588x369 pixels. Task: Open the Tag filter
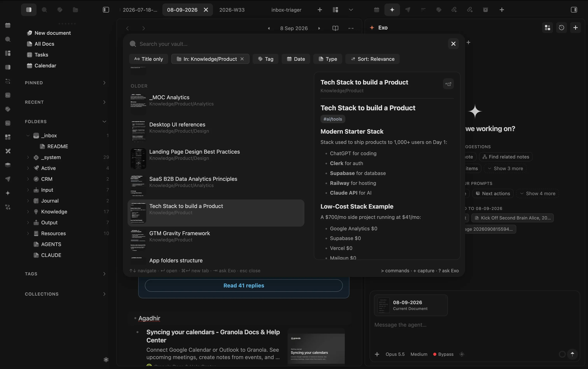pyautogui.click(x=265, y=59)
